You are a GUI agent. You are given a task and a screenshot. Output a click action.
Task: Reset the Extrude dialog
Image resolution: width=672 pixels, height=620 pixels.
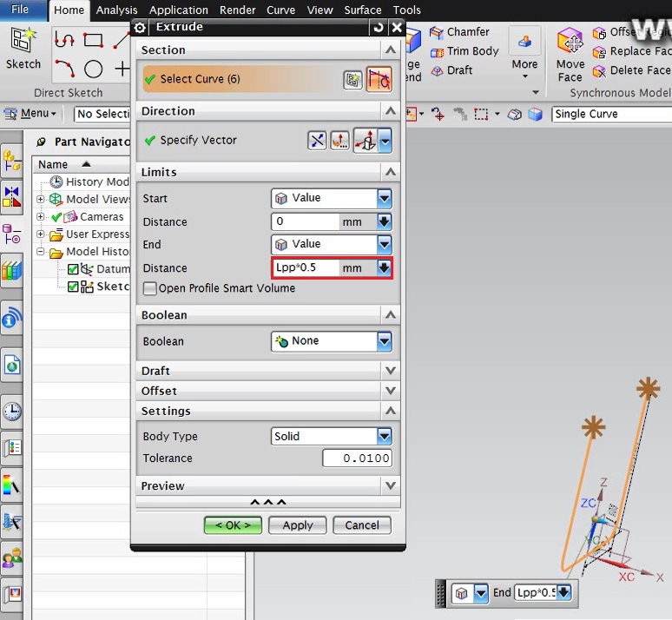(x=378, y=28)
